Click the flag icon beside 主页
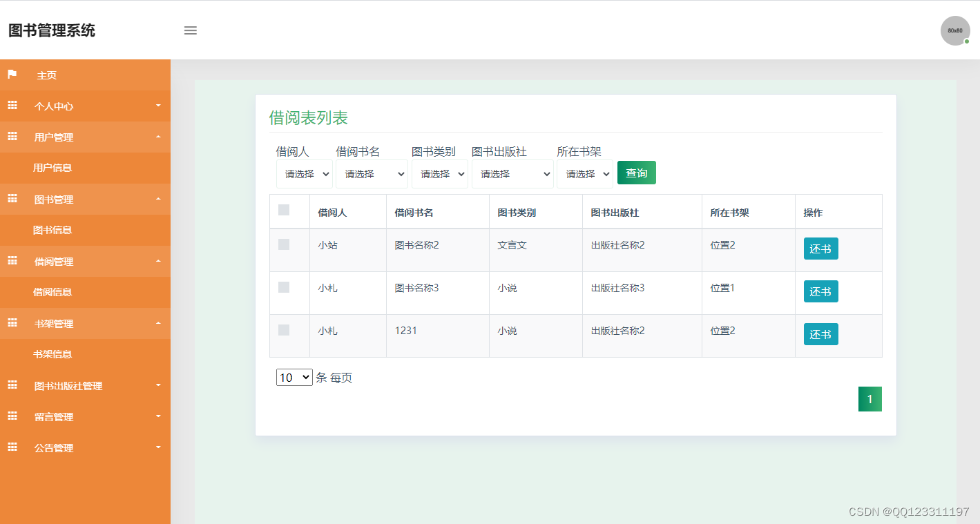Screen dimensions: 980x524 (12, 75)
